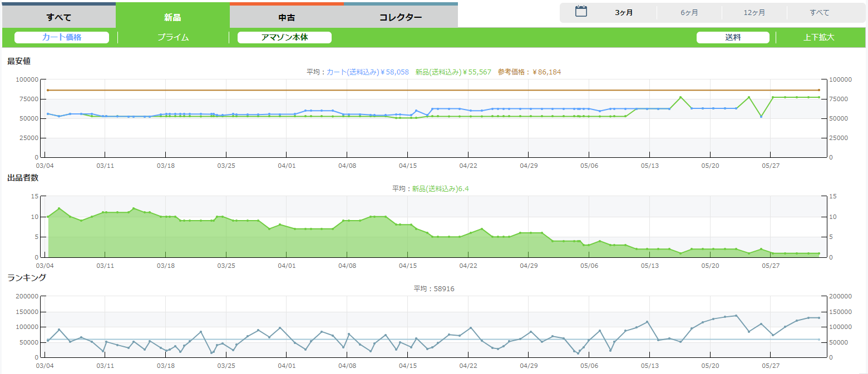Click the ランキング chart's 平均：58916 label

pyautogui.click(x=434, y=288)
